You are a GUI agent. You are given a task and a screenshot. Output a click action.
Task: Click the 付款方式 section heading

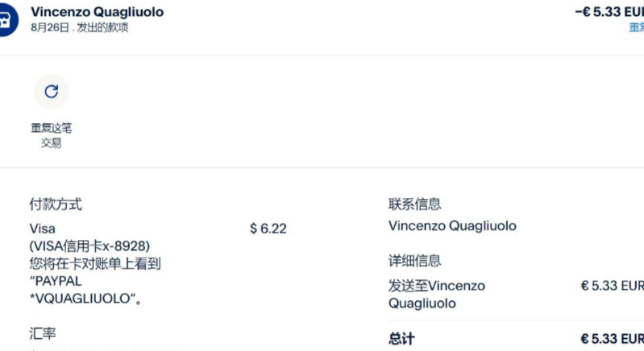click(x=56, y=204)
